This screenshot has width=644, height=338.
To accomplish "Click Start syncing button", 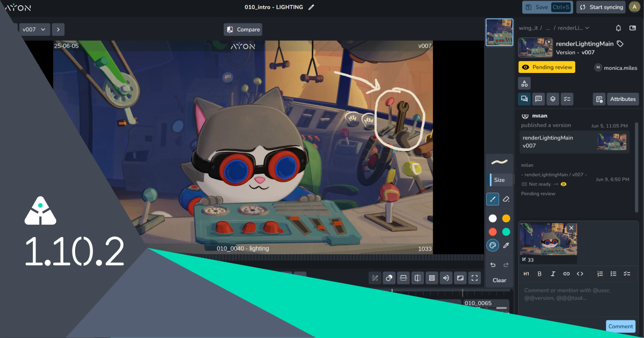I will point(601,7).
